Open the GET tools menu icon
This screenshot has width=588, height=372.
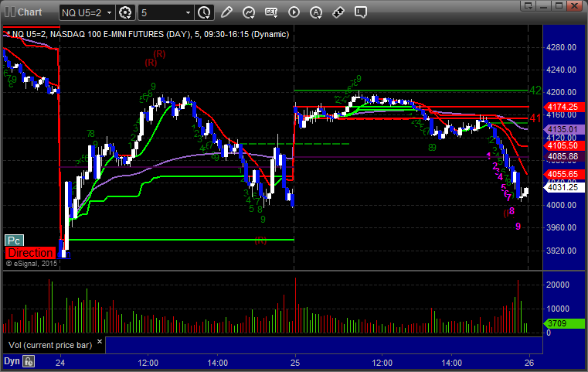click(x=271, y=12)
